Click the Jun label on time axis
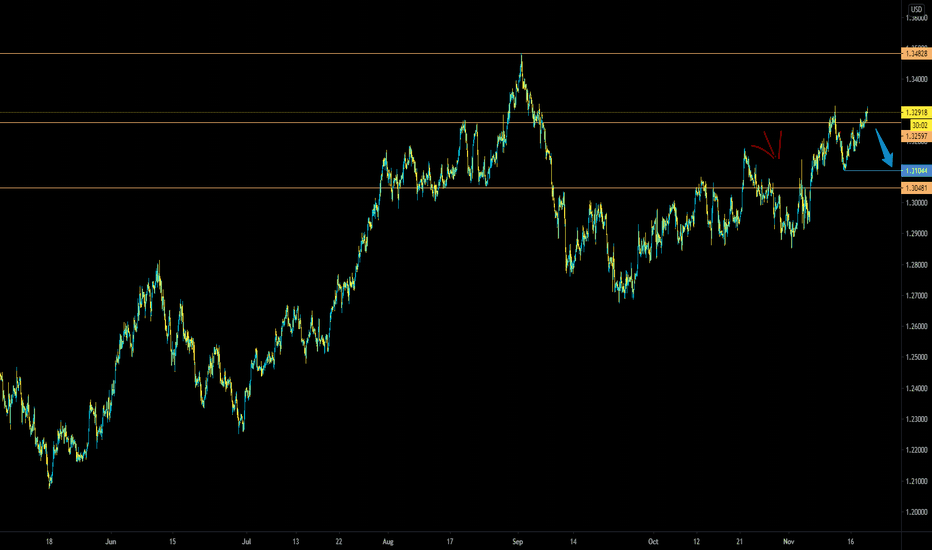932x550 pixels. tap(111, 542)
